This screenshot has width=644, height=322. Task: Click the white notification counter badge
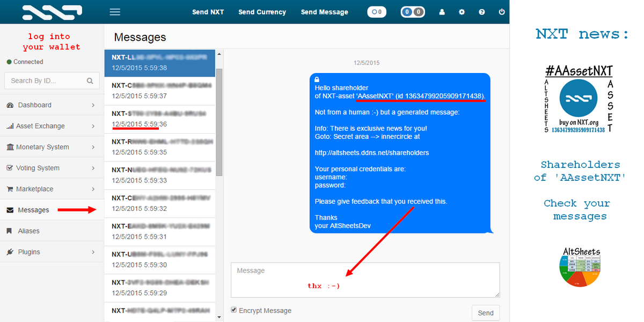tap(376, 12)
